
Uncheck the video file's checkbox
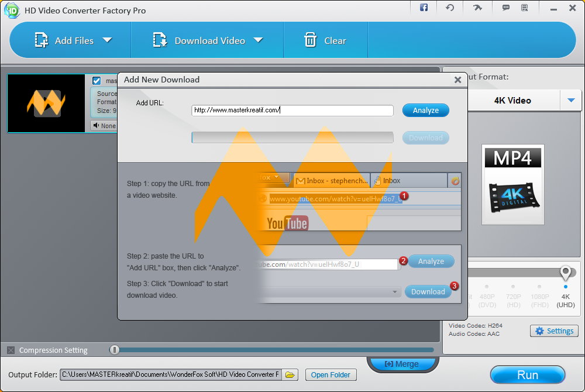[x=97, y=81]
